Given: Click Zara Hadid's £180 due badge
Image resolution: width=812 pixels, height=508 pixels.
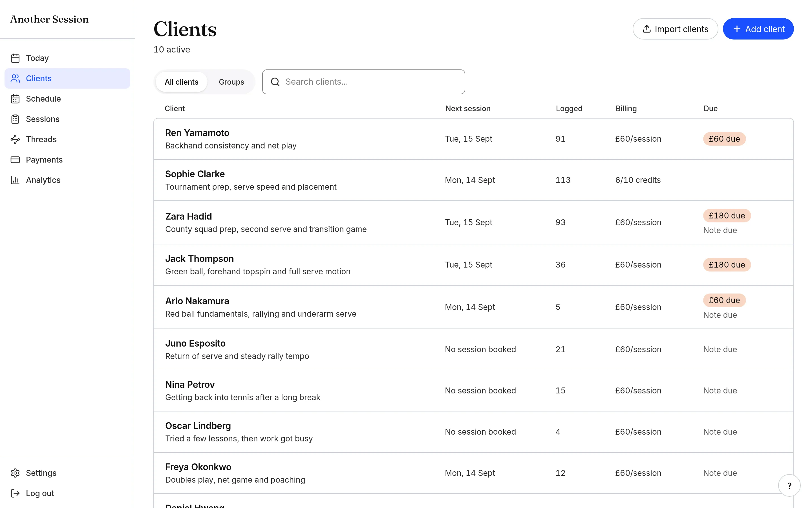Looking at the screenshot, I should point(727,215).
